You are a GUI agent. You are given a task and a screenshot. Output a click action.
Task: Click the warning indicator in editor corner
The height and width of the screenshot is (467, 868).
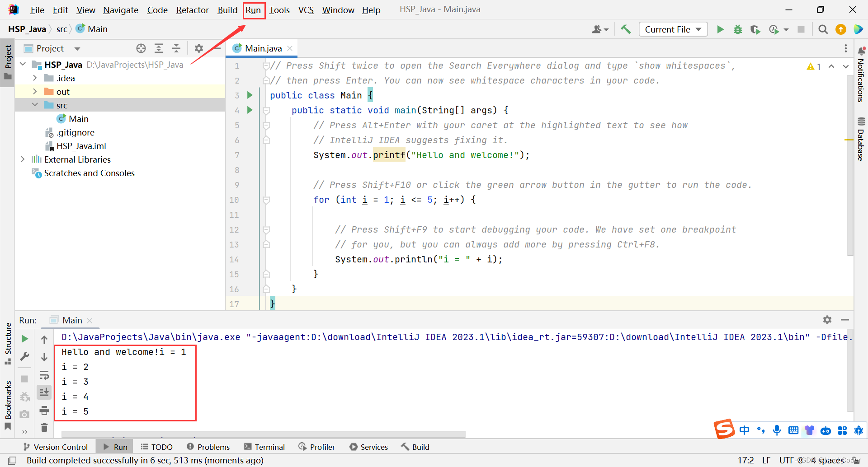click(814, 66)
